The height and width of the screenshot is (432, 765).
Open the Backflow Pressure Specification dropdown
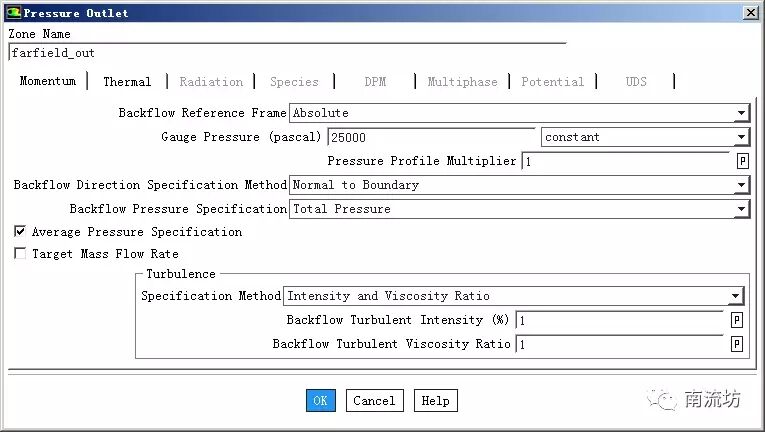(740, 209)
